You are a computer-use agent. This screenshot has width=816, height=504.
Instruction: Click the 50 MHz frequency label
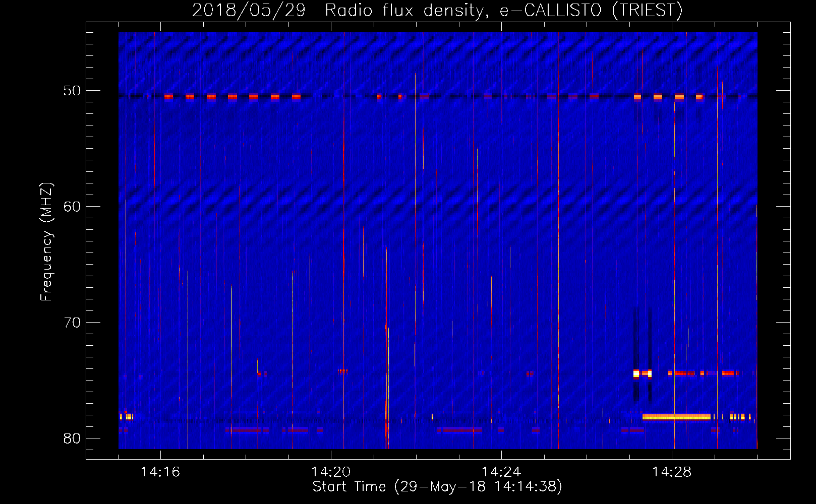point(72,91)
